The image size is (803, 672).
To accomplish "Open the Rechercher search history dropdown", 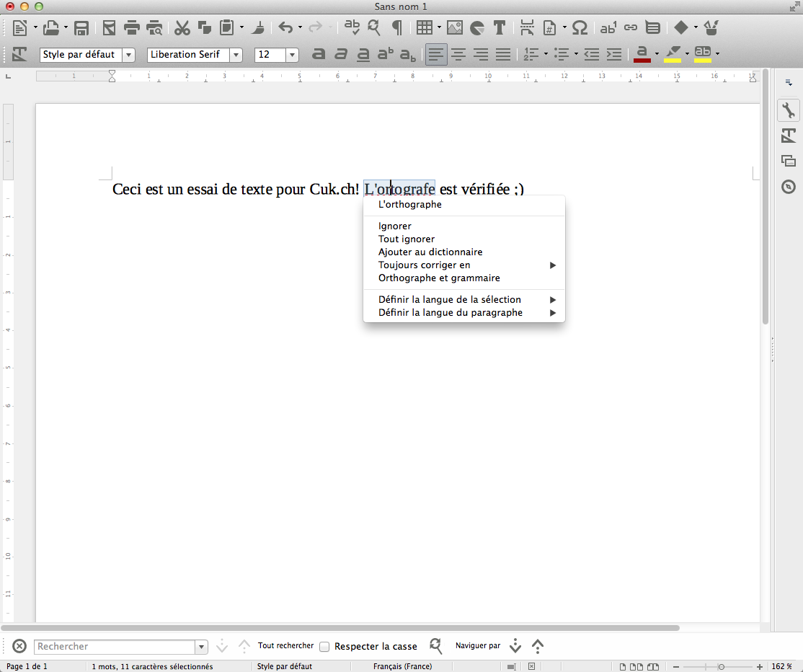I will (x=201, y=646).
